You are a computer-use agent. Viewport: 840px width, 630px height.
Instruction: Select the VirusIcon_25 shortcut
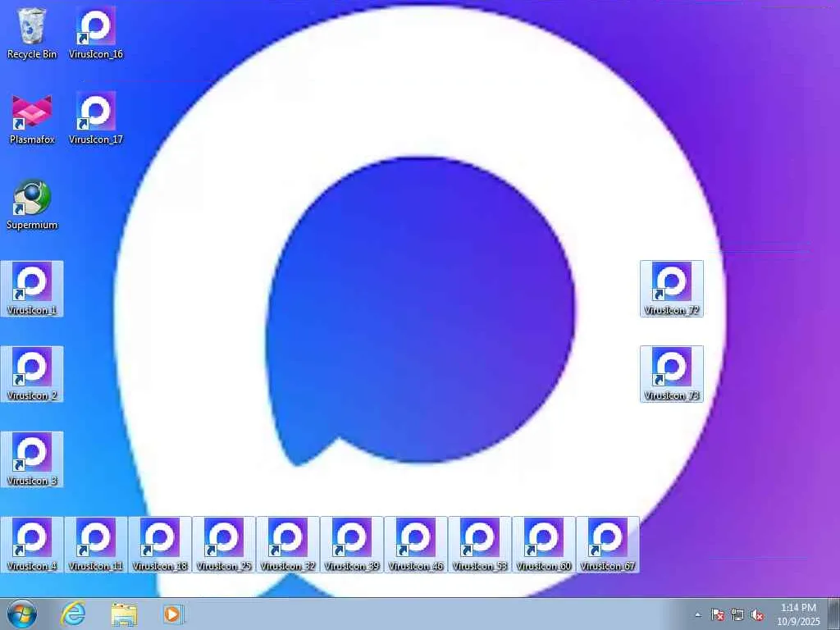click(224, 545)
